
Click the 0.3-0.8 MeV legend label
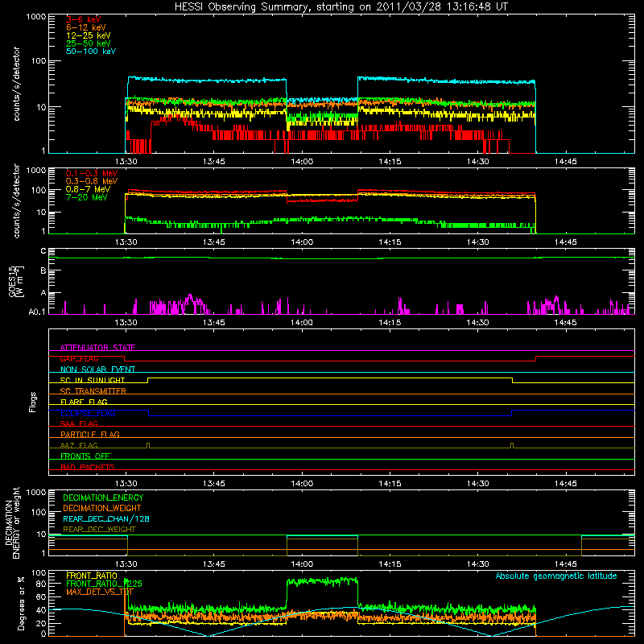92,181
